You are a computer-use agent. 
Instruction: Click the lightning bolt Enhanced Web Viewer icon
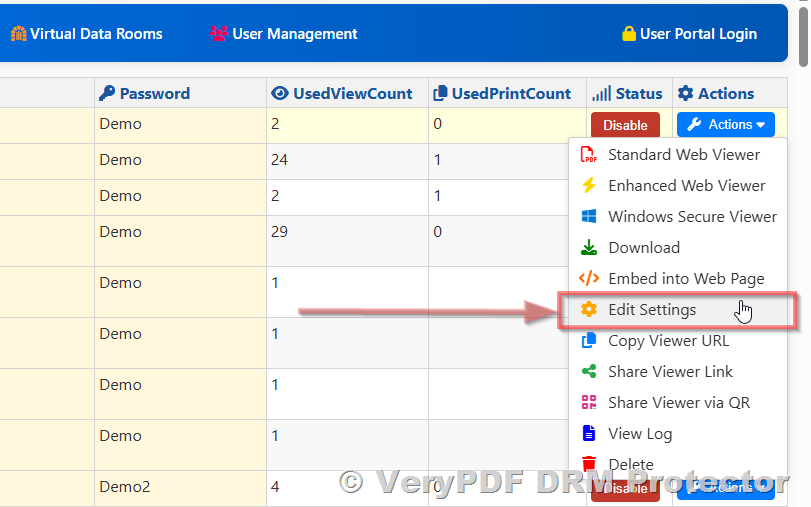pyautogui.click(x=589, y=186)
